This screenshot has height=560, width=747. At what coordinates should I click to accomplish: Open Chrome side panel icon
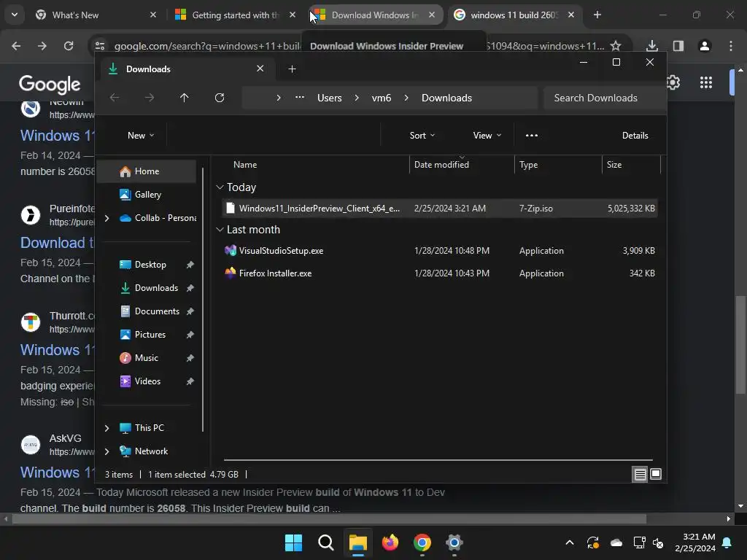click(678, 46)
